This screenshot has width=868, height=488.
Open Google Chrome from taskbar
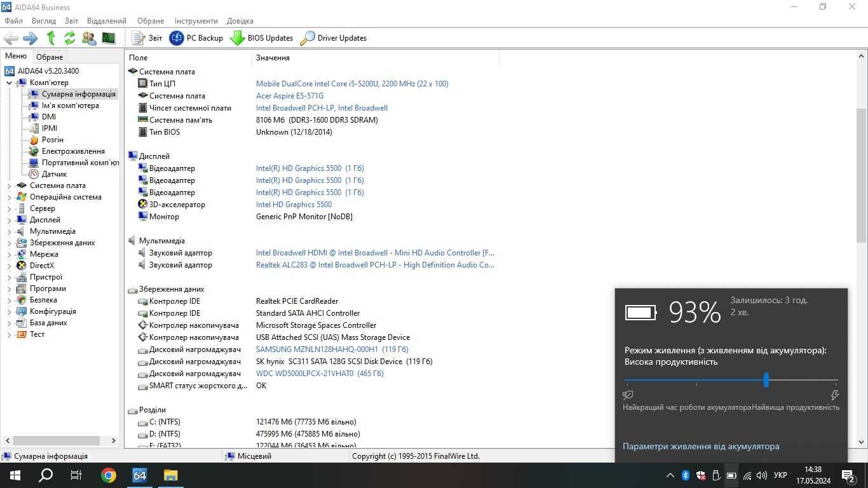coord(109,475)
